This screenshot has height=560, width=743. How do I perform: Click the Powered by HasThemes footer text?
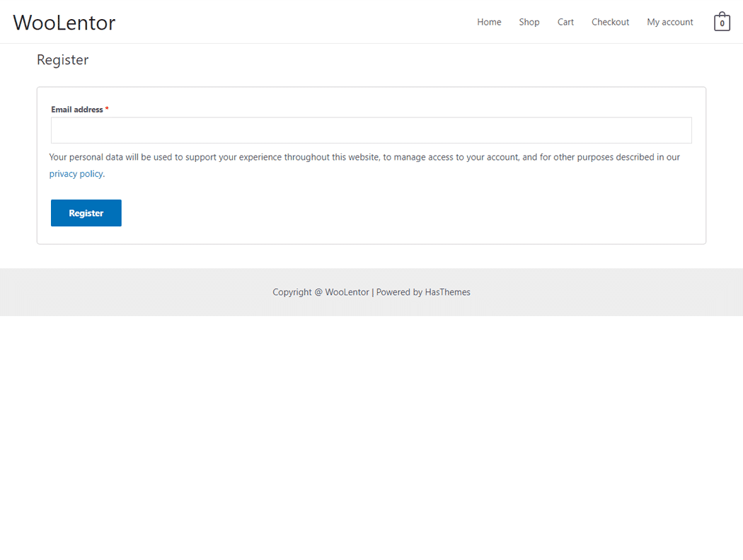pyautogui.click(x=423, y=292)
